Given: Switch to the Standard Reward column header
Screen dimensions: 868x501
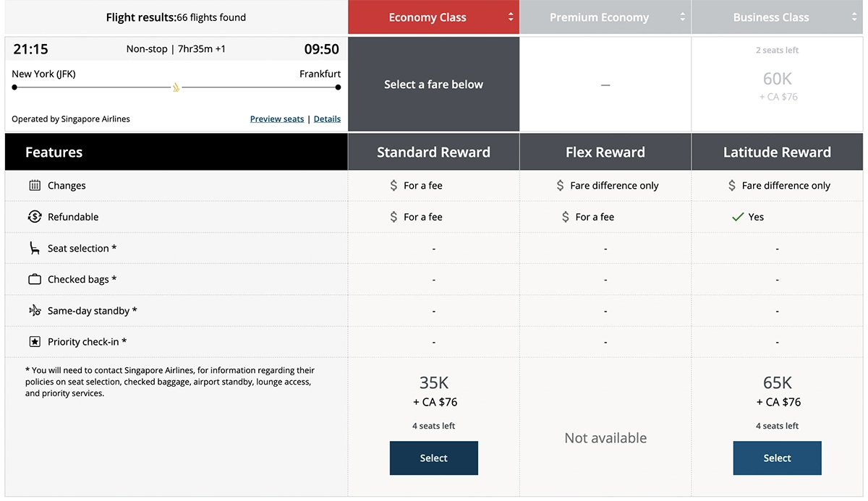Looking at the screenshot, I should click(x=433, y=152).
